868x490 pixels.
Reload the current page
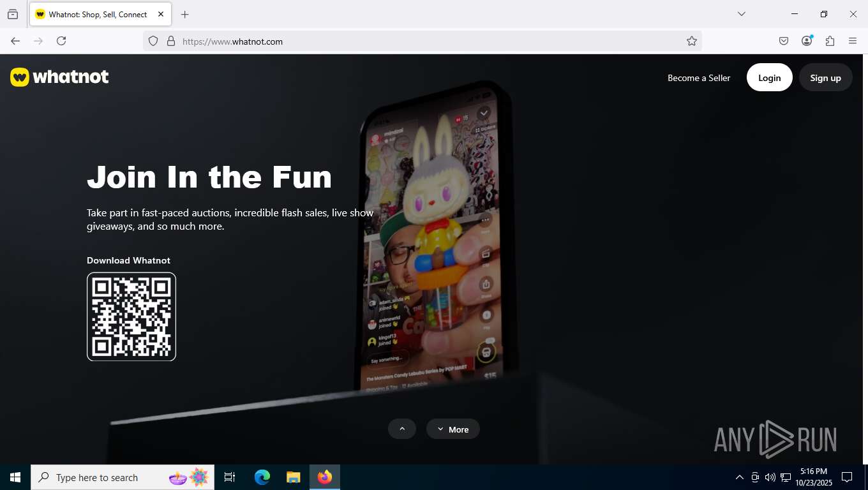click(x=61, y=41)
